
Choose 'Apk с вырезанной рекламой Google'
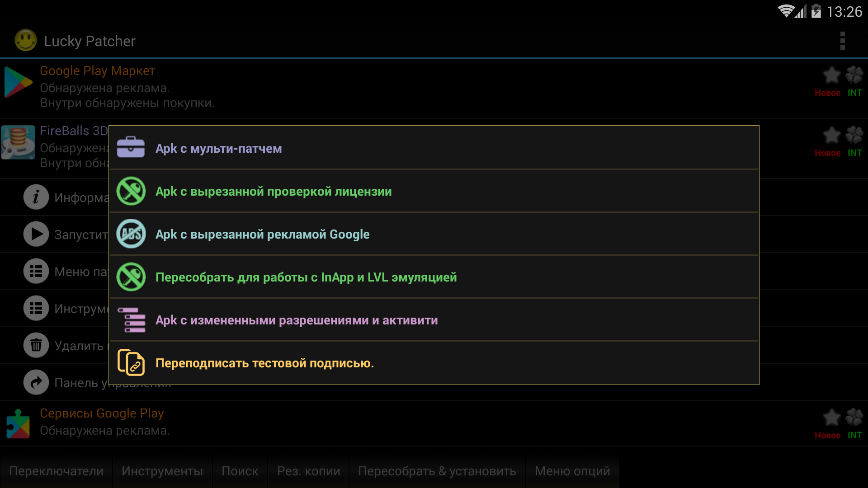[434, 234]
